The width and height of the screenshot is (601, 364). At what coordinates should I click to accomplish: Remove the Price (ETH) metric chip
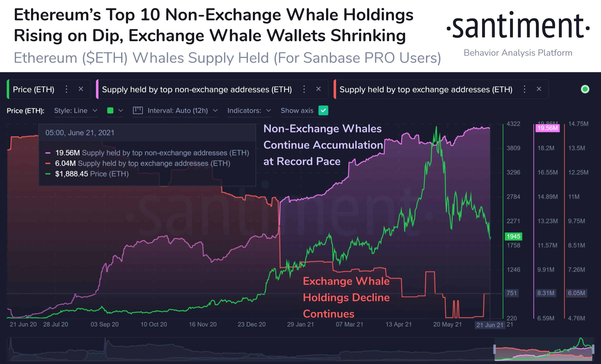(x=81, y=89)
